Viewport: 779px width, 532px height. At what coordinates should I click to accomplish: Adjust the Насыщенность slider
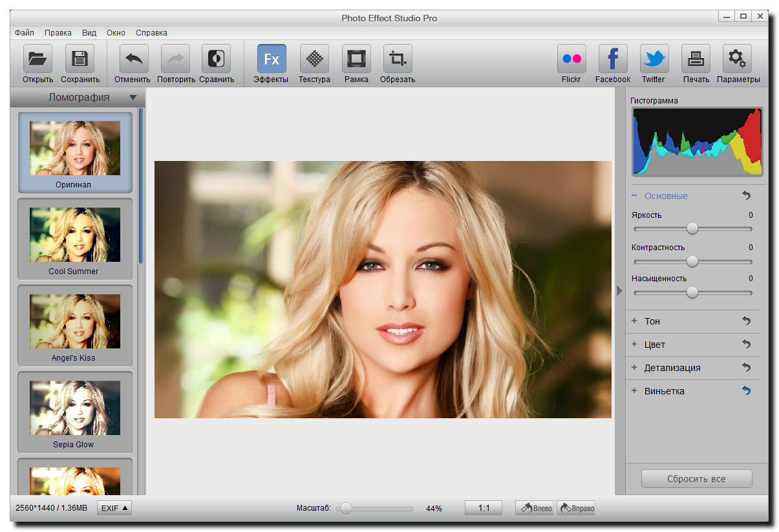click(692, 292)
